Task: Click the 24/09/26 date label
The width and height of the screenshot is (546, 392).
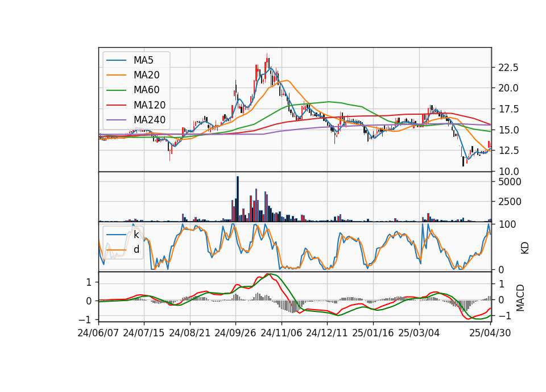Action: point(235,333)
